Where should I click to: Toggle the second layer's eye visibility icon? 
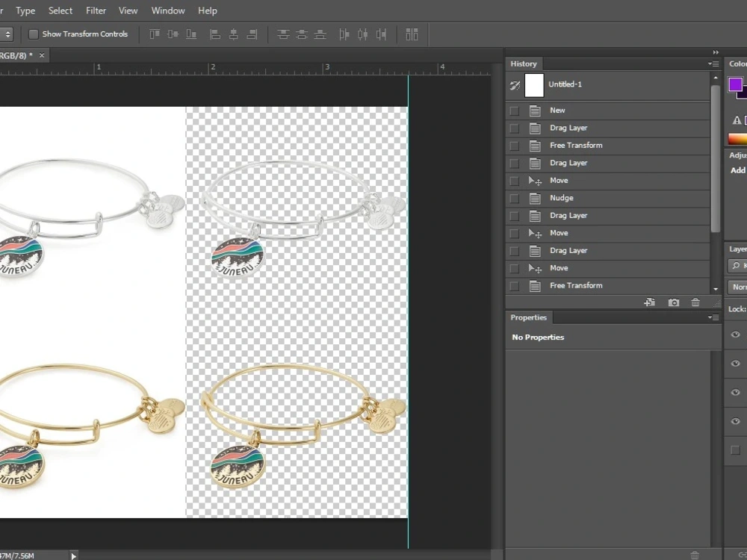[x=736, y=364]
